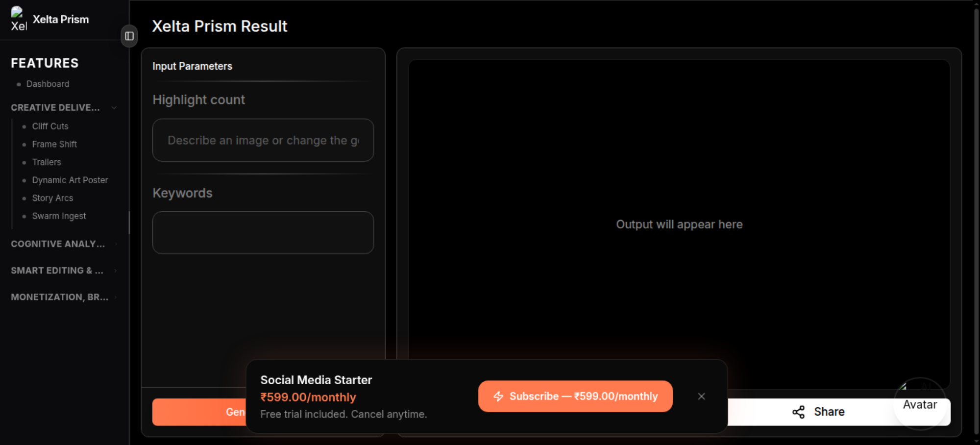The image size is (980, 445).
Task: Toggle the sidebar collapse icon
Action: (x=129, y=36)
